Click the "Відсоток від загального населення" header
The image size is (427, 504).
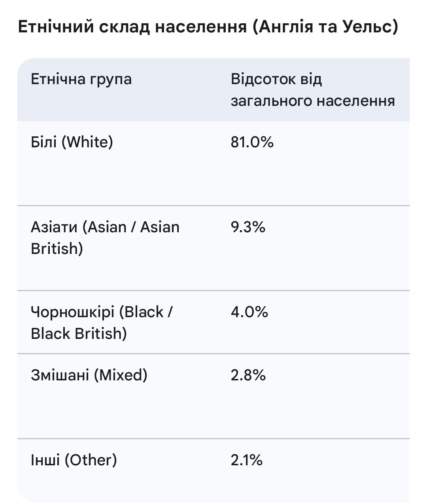tap(312, 90)
